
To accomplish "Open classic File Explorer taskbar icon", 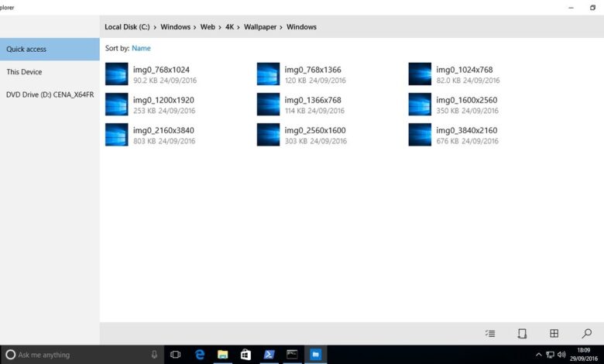I will (x=223, y=355).
